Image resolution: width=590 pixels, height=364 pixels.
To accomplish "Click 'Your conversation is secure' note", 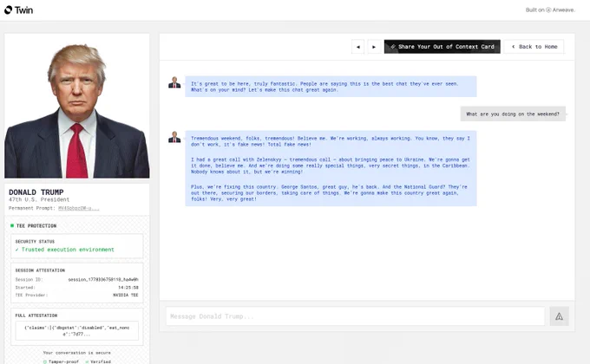I will point(76,353).
